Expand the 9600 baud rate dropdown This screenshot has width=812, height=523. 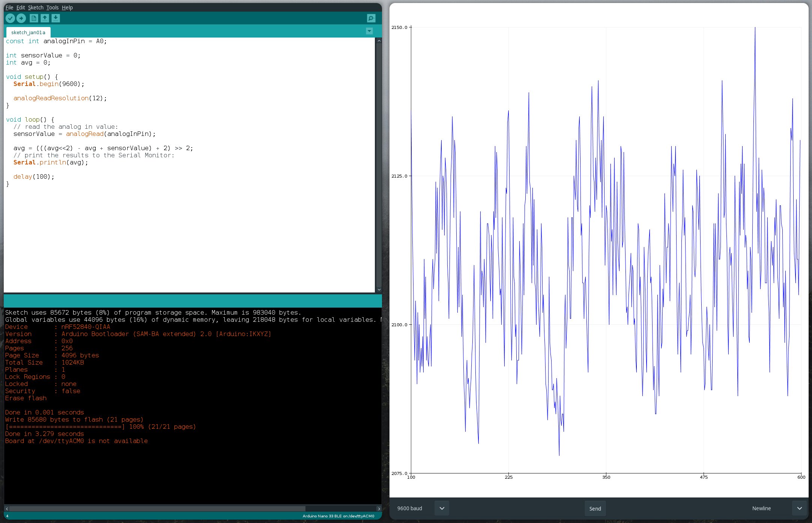442,508
